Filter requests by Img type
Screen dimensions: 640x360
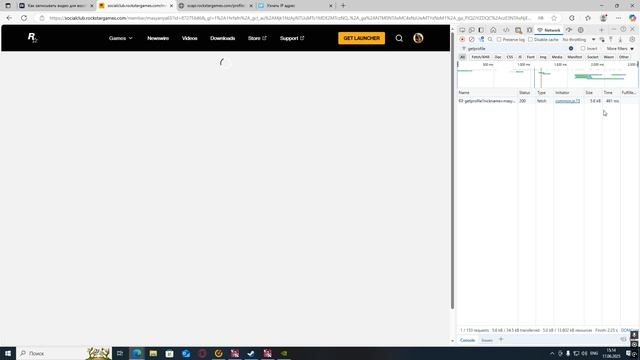[x=543, y=57]
